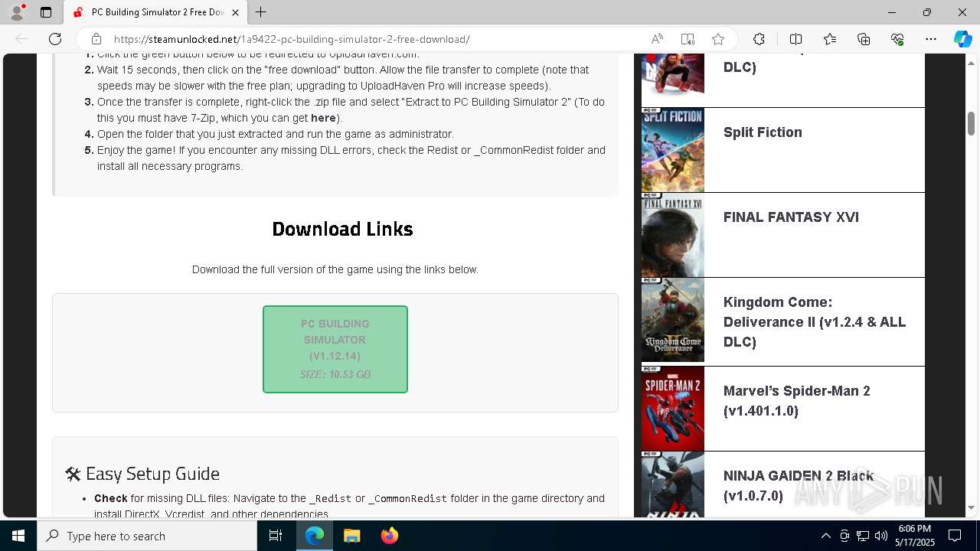Open Split Fiction game link
This screenshot has width=980, height=551.
[763, 132]
